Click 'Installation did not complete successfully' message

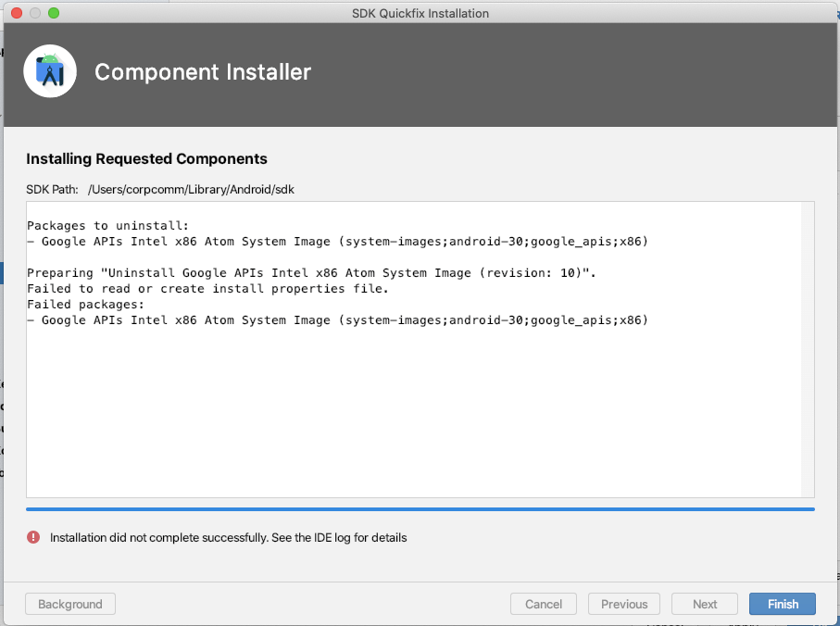point(228,538)
